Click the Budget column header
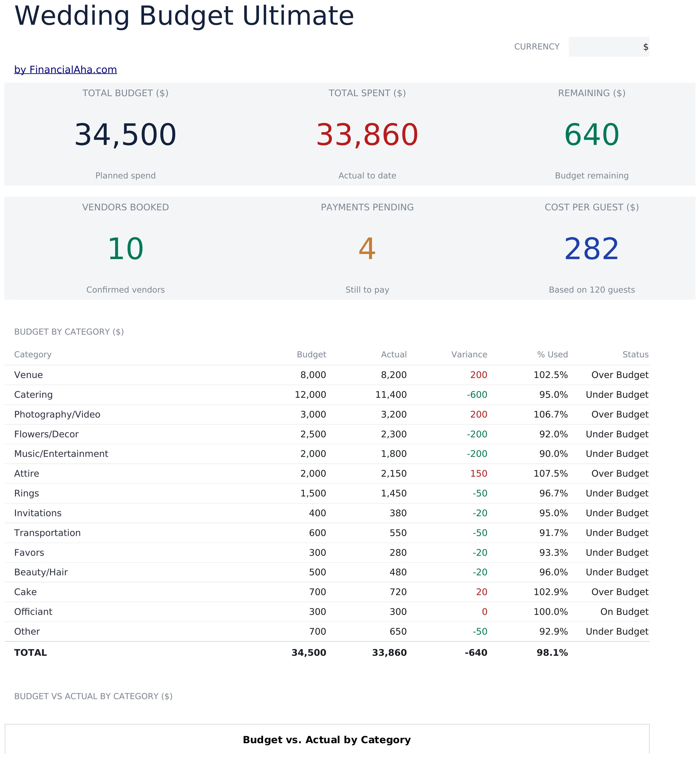 311,354
